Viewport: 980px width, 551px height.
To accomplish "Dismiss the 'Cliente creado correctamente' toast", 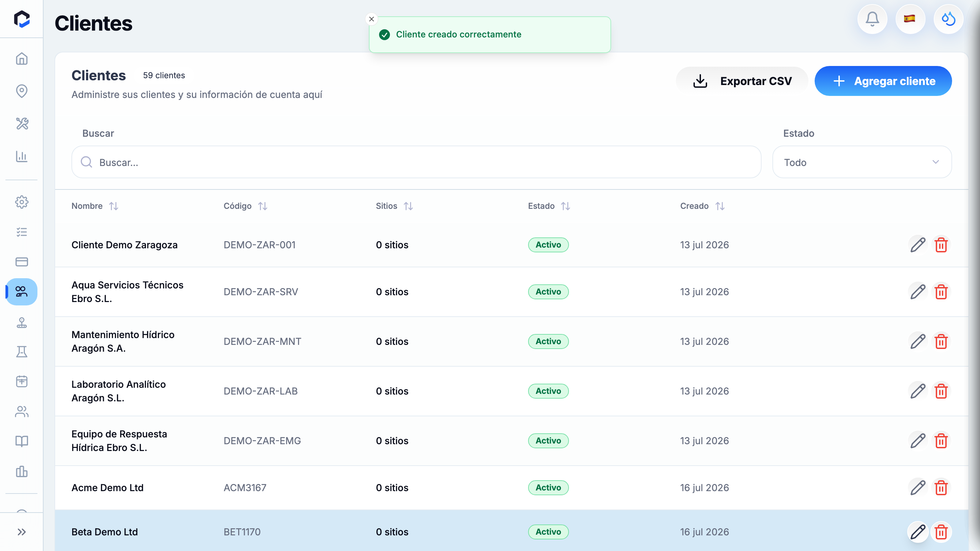I will tap(371, 19).
